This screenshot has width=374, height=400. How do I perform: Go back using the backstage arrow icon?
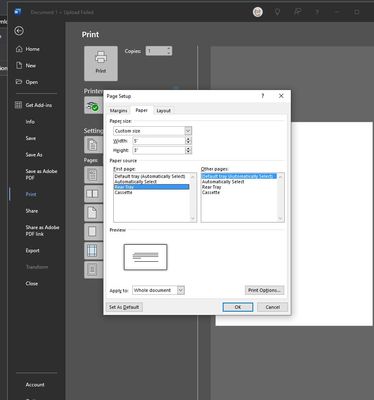coord(19,31)
